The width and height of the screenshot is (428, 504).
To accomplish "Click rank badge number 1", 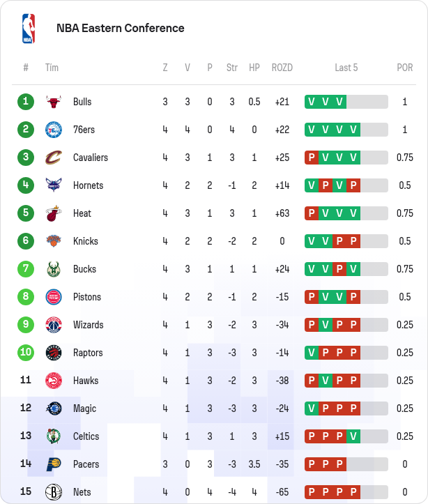I will (x=26, y=102).
